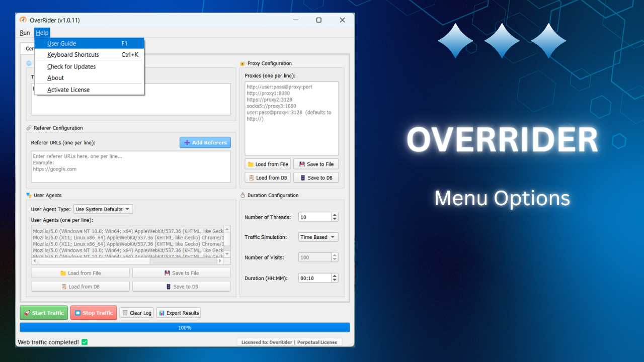
Task: Expand the User Agent Type dropdown
Action: point(103,209)
